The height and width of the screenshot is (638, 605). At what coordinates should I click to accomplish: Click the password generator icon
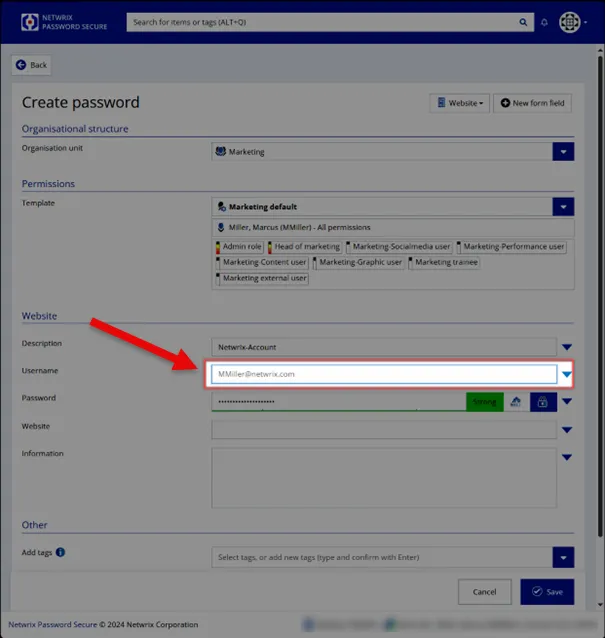(x=515, y=402)
